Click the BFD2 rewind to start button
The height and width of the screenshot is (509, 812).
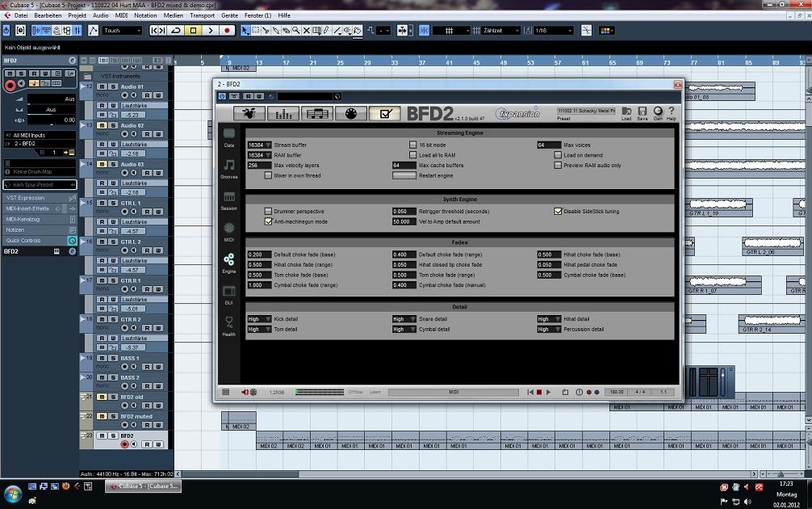click(x=530, y=393)
